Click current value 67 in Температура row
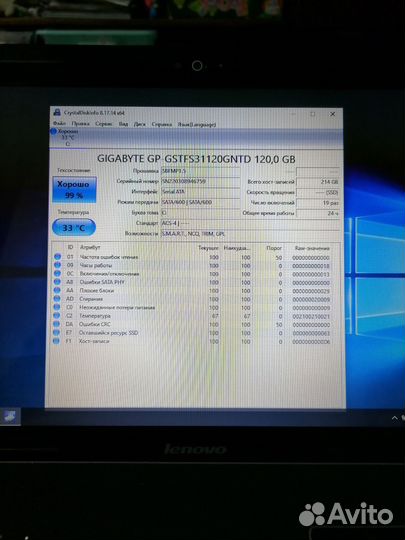Image resolution: width=405 pixels, height=540 pixels. coord(215,316)
